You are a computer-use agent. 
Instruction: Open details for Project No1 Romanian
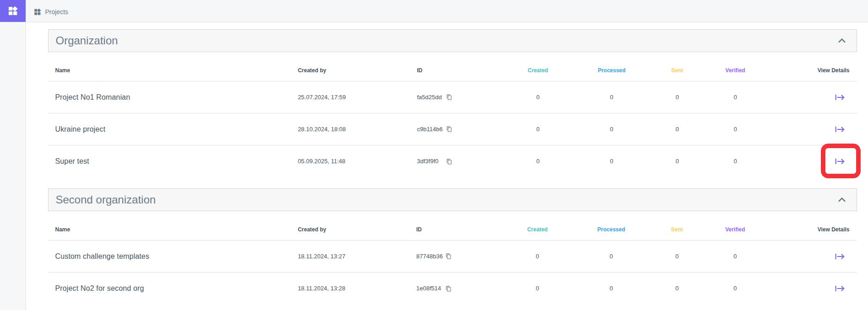tap(839, 97)
